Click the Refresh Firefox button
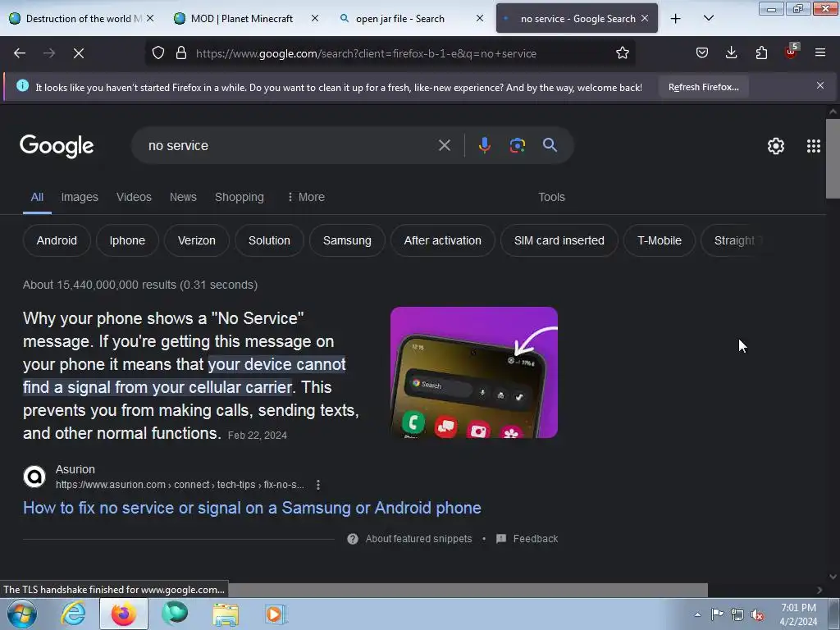Screen dimensions: 840x630 pos(703,87)
